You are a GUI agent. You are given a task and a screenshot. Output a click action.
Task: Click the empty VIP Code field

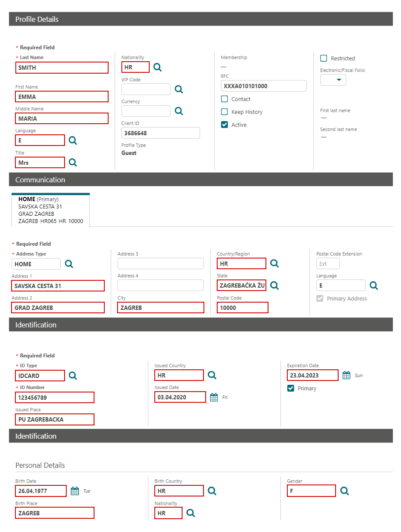(x=146, y=89)
